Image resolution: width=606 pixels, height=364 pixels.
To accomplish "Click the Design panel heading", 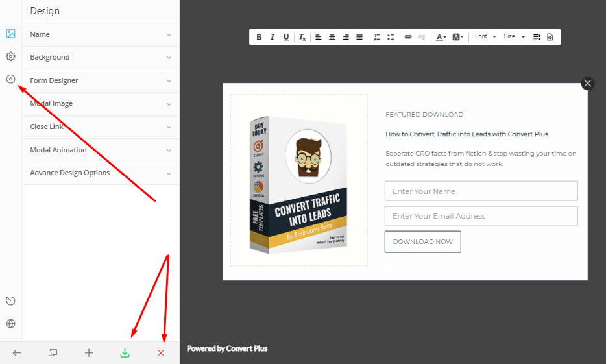I will 45,11.
